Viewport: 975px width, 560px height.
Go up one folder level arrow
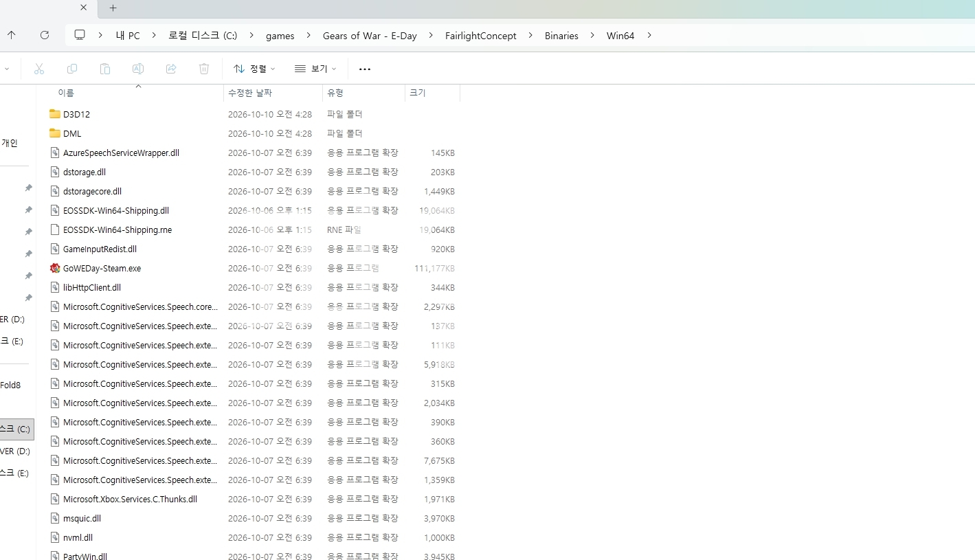[12, 35]
